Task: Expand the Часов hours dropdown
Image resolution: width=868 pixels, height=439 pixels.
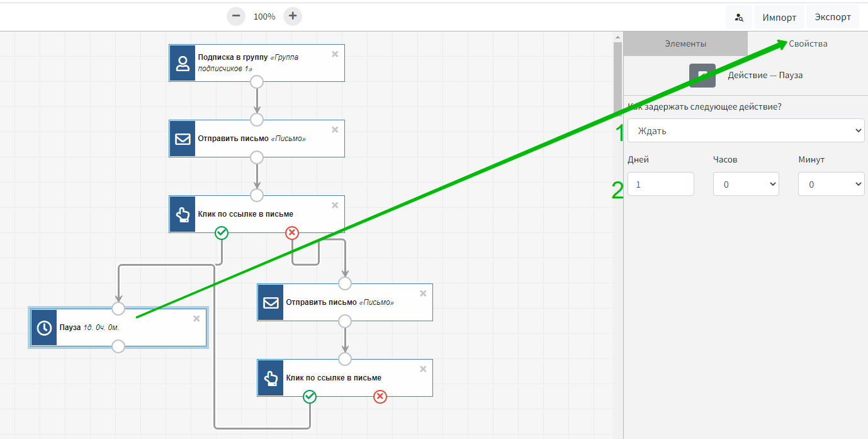Action: coord(746,184)
